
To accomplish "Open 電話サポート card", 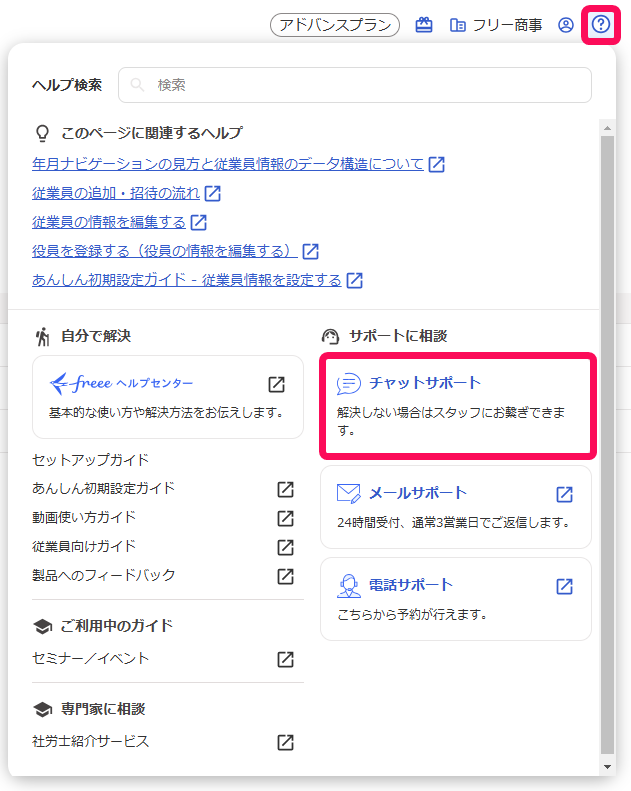I will click(x=455, y=599).
